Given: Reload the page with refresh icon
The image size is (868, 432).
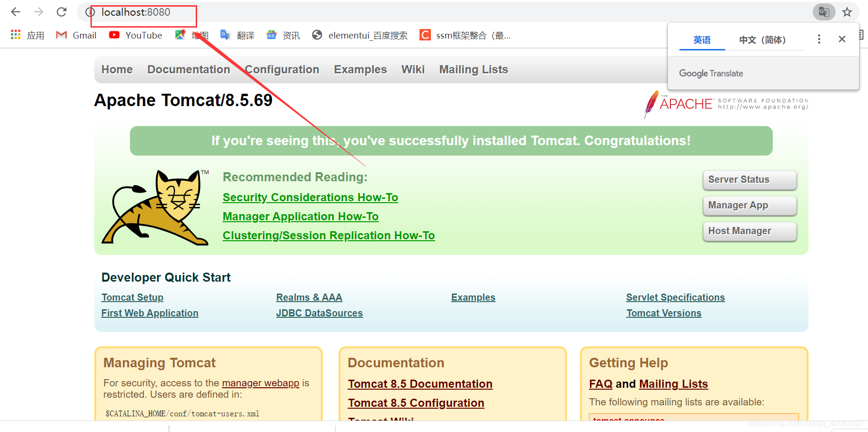Looking at the screenshot, I should click(x=61, y=12).
